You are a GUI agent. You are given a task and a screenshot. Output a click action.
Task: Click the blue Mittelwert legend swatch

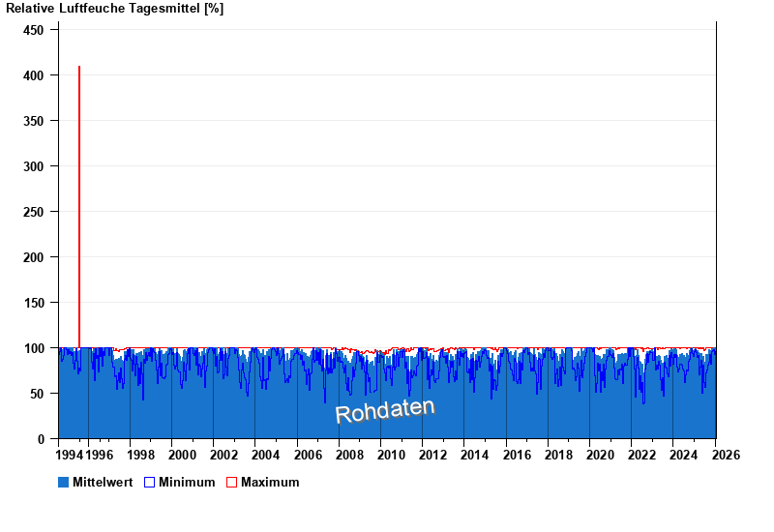(64, 482)
